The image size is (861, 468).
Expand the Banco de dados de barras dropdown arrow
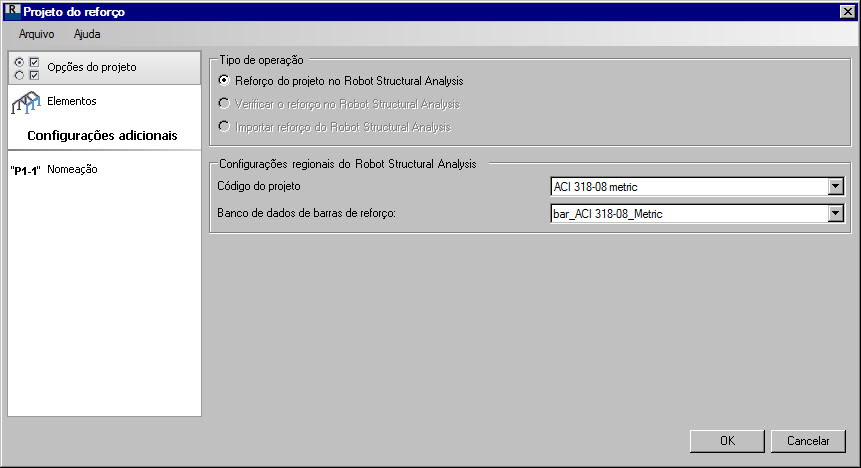835,213
